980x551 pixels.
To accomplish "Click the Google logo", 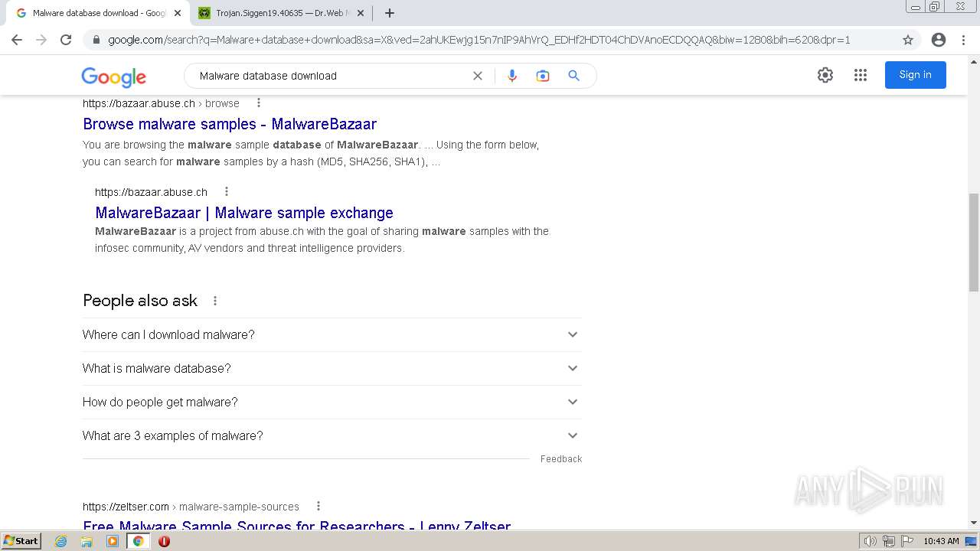I will (x=114, y=77).
